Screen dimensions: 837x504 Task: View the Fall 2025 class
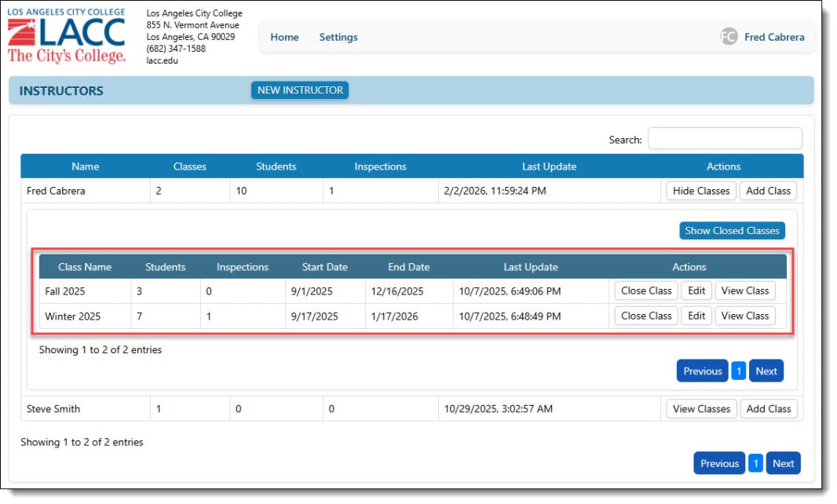(744, 290)
